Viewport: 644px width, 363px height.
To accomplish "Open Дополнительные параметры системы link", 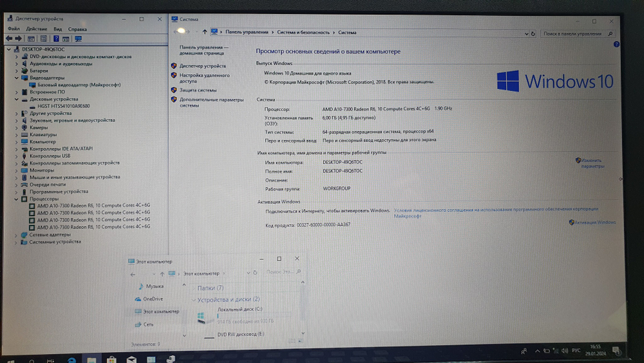I will 211,103.
